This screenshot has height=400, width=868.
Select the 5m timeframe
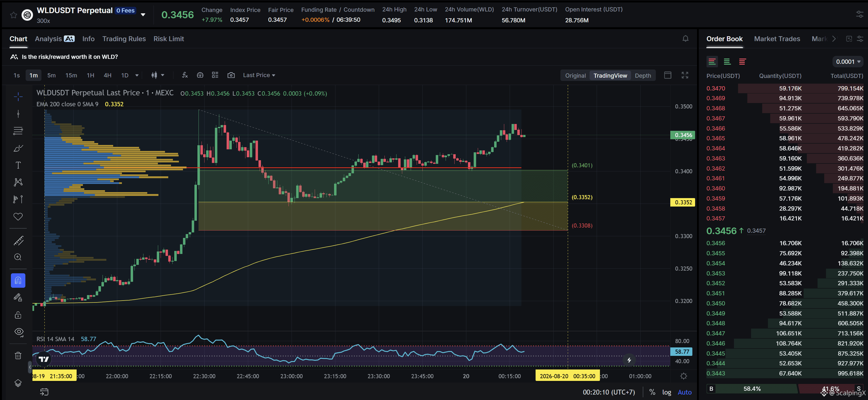pyautogui.click(x=52, y=75)
